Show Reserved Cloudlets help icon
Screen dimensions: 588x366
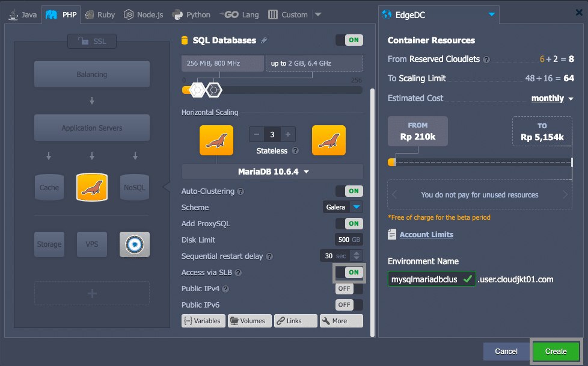pos(486,60)
